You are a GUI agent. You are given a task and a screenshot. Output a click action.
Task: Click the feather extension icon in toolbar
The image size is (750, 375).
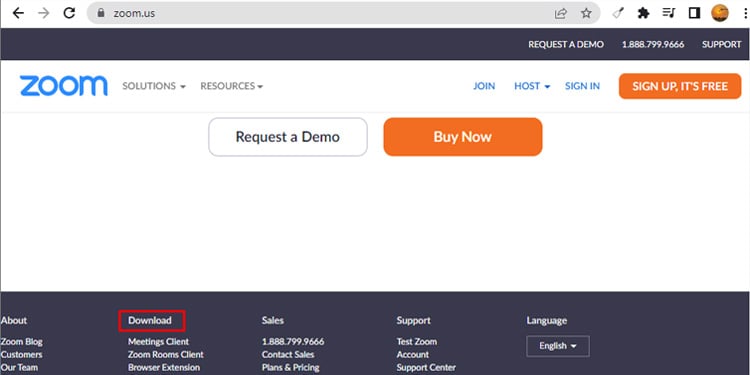point(618,13)
